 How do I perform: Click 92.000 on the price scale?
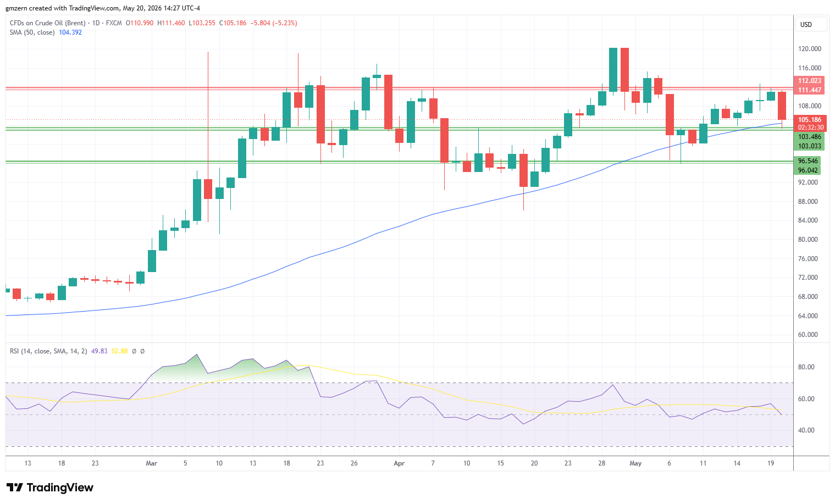tap(808, 182)
